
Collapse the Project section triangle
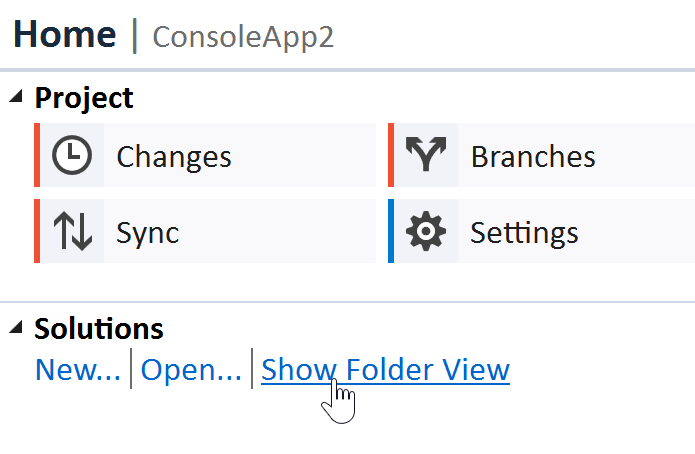tap(17, 97)
